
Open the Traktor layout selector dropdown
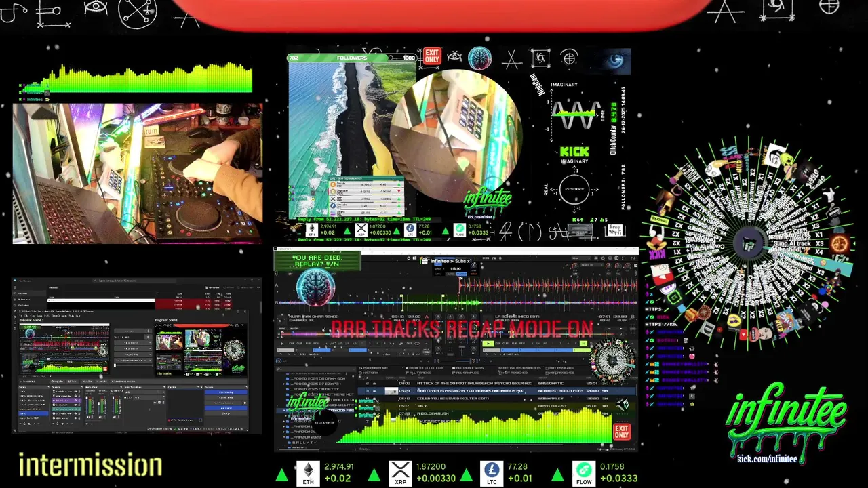(581, 258)
